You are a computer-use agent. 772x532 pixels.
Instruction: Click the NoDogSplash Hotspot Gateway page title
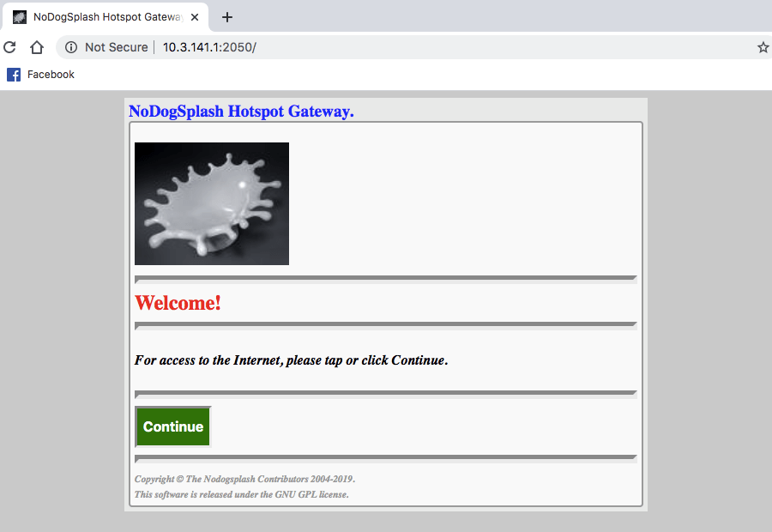tap(241, 111)
